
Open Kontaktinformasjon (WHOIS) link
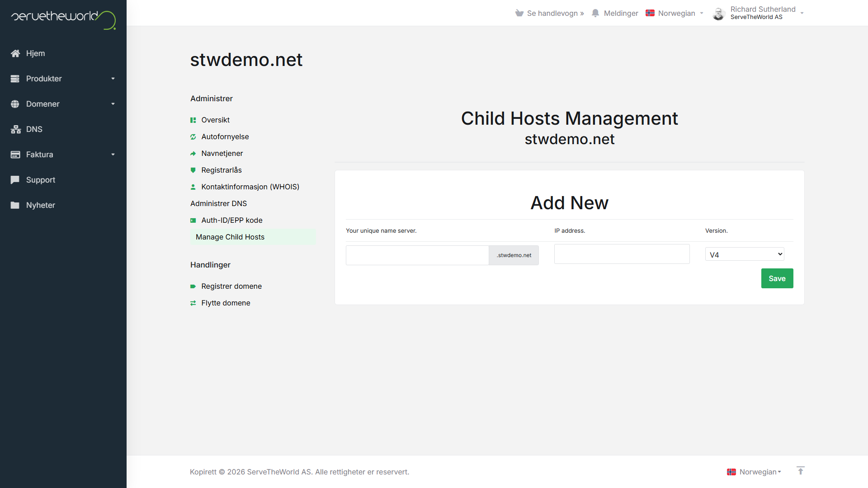tap(250, 187)
